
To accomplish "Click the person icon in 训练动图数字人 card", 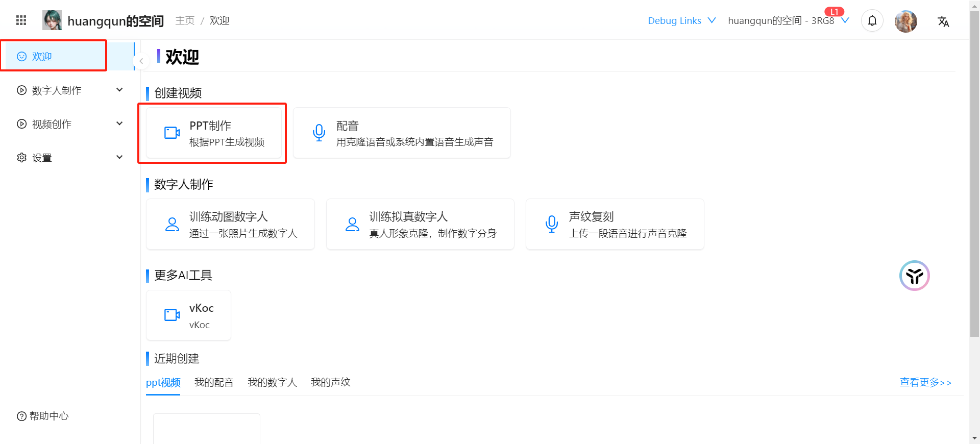I will [173, 225].
